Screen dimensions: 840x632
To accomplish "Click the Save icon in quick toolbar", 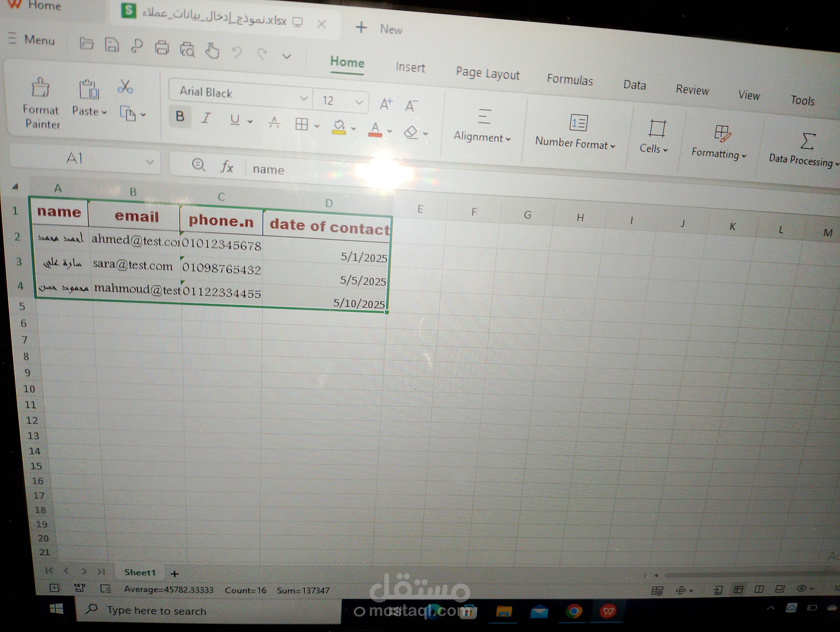I will (112, 45).
